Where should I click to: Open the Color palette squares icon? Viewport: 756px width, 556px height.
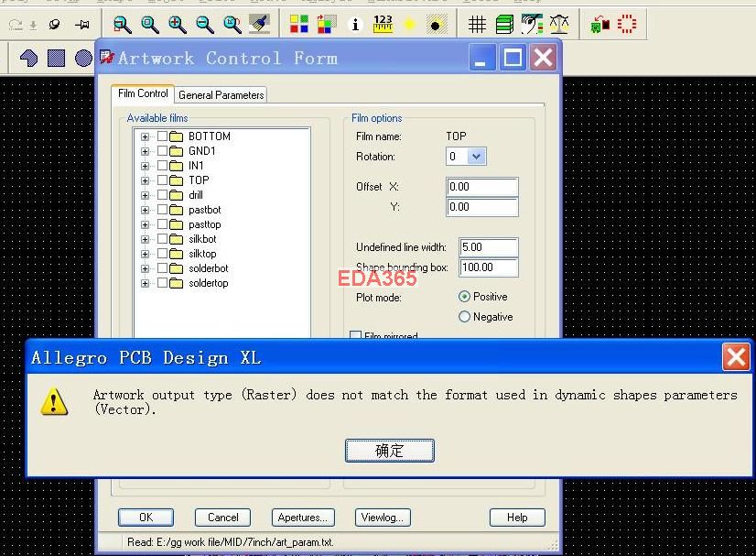click(299, 24)
